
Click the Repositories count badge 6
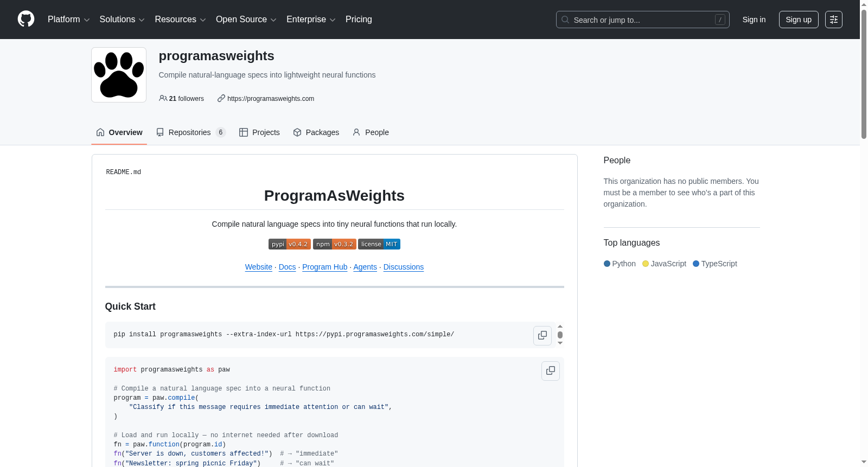click(x=221, y=132)
